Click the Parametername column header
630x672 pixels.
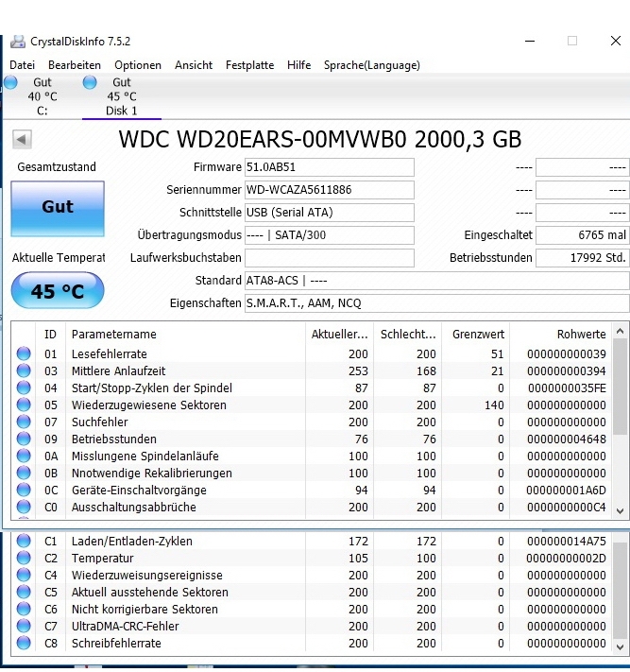click(x=185, y=335)
